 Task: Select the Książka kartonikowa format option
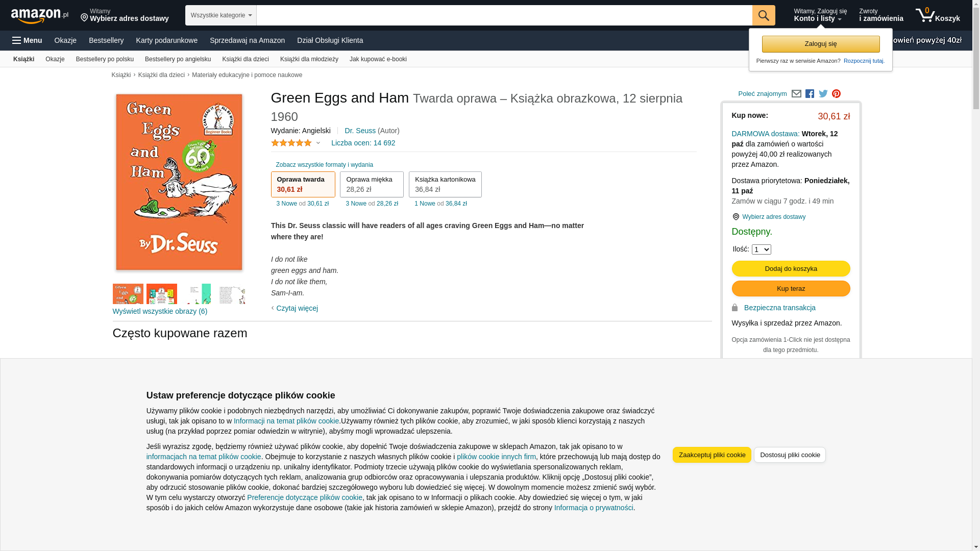pos(445,184)
